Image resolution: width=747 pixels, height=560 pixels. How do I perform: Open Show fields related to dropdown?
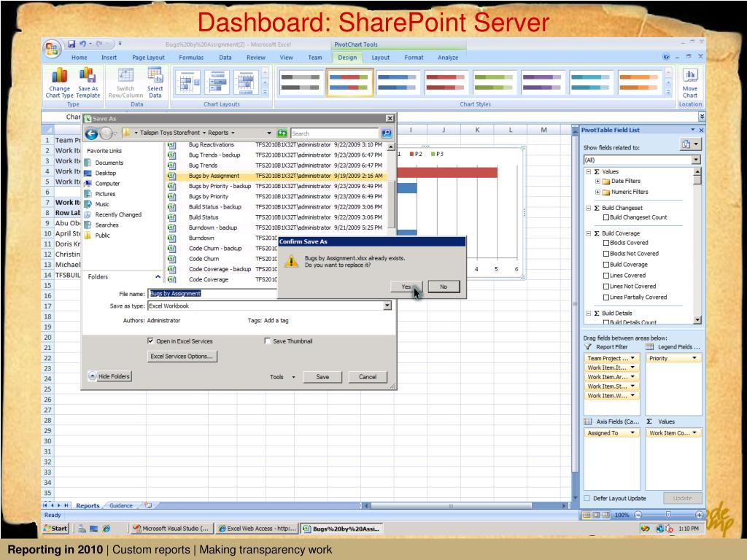coord(696,160)
